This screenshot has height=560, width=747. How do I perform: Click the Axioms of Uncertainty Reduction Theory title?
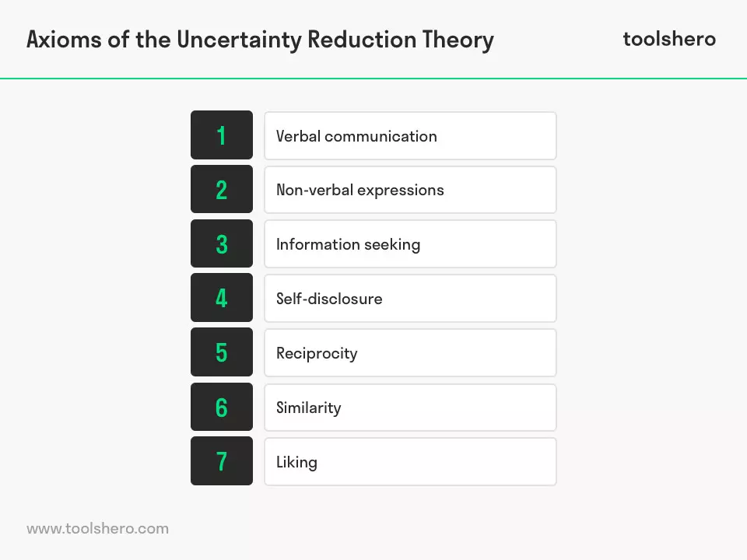point(260,40)
